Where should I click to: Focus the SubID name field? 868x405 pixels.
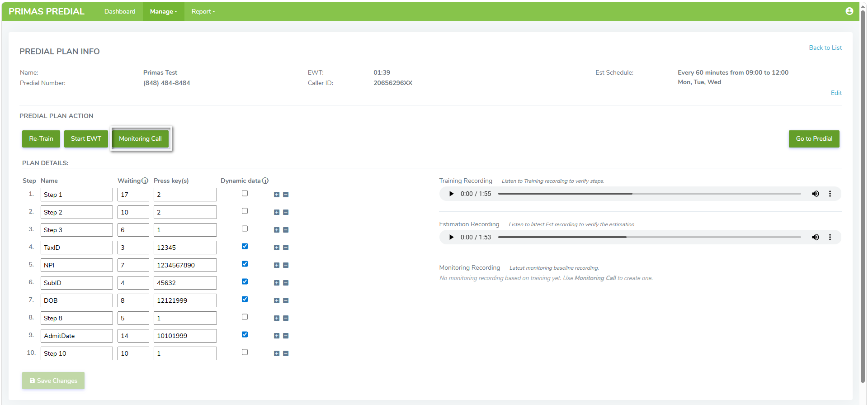click(x=77, y=283)
